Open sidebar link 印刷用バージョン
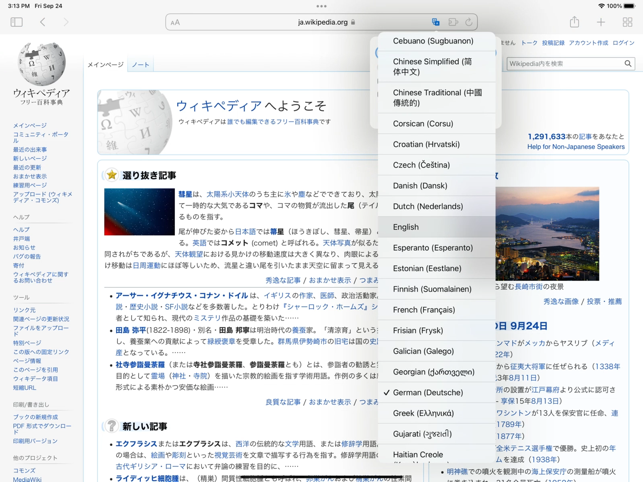 (35, 441)
